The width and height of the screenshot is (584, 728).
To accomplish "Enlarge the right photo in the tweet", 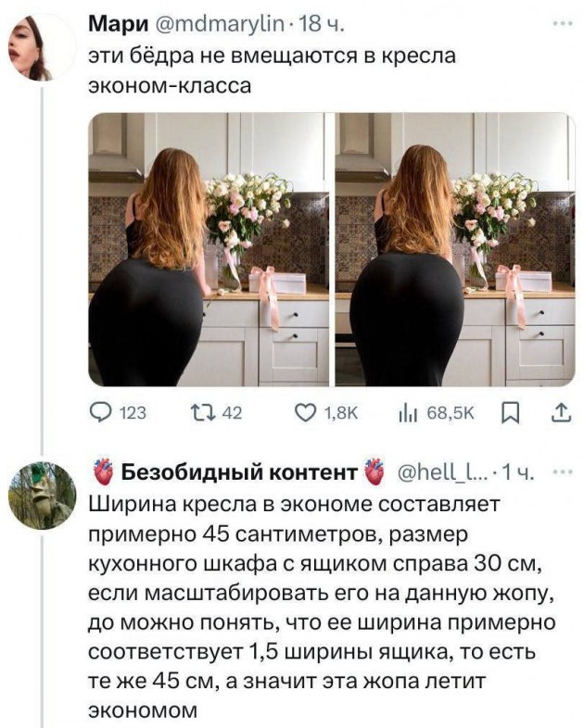I will (x=455, y=250).
